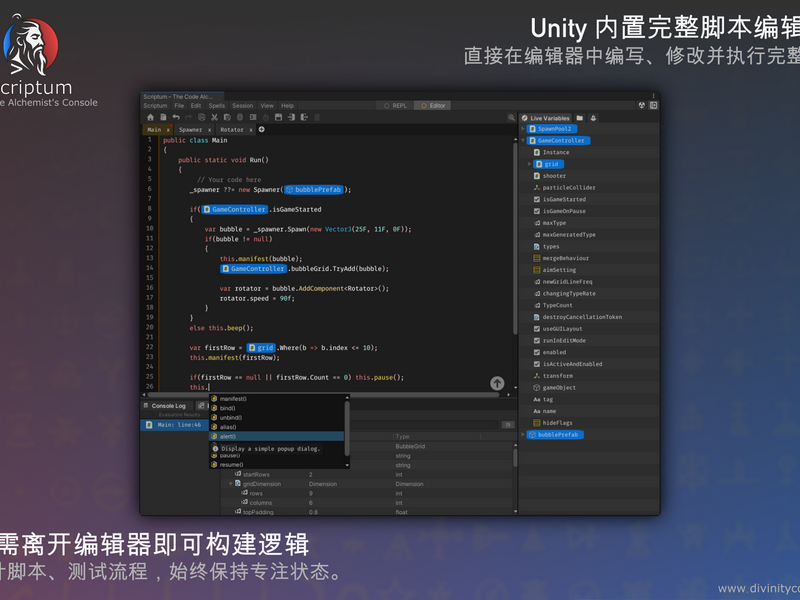Select the Live Variables tab
The width and height of the screenshot is (800, 600).
[x=545, y=118]
